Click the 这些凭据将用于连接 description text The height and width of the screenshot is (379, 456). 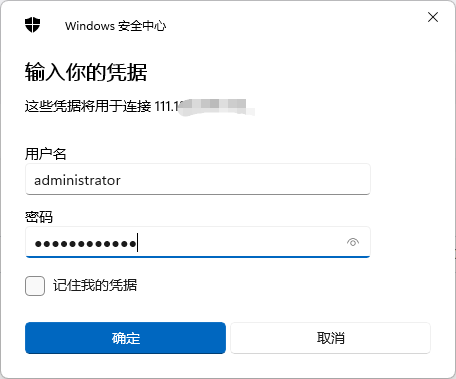[x=88, y=107]
